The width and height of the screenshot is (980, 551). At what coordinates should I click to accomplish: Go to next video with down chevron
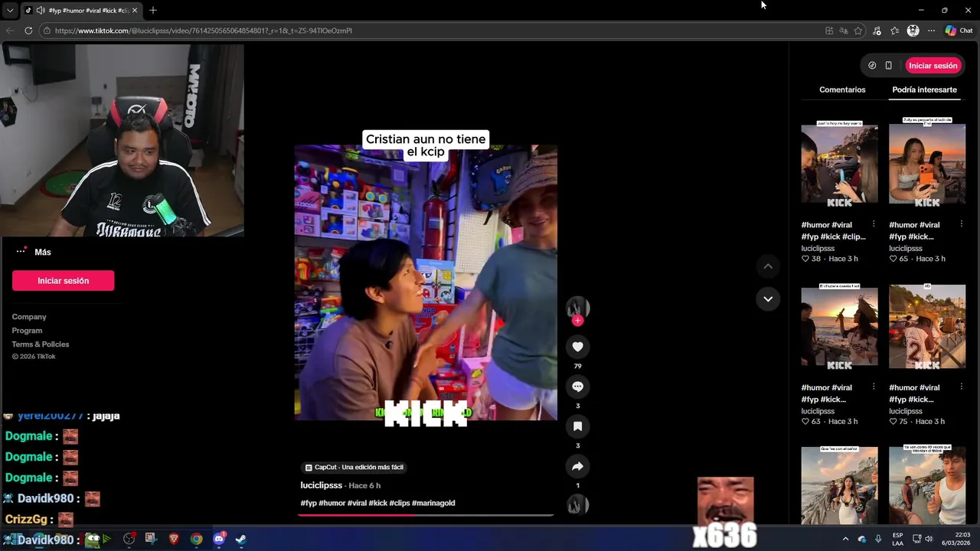click(768, 298)
